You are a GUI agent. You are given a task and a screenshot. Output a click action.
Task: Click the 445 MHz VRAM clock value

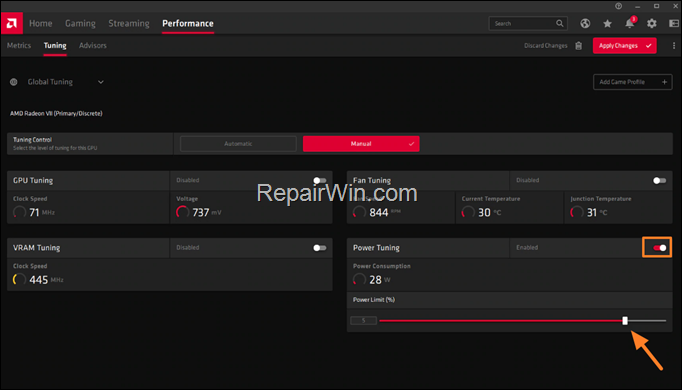coord(46,280)
